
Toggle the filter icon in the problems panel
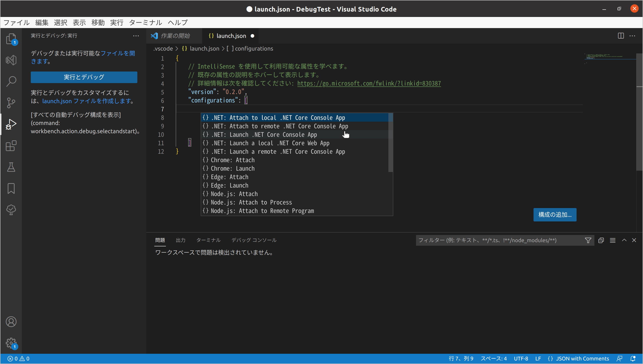pyautogui.click(x=588, y=240)
